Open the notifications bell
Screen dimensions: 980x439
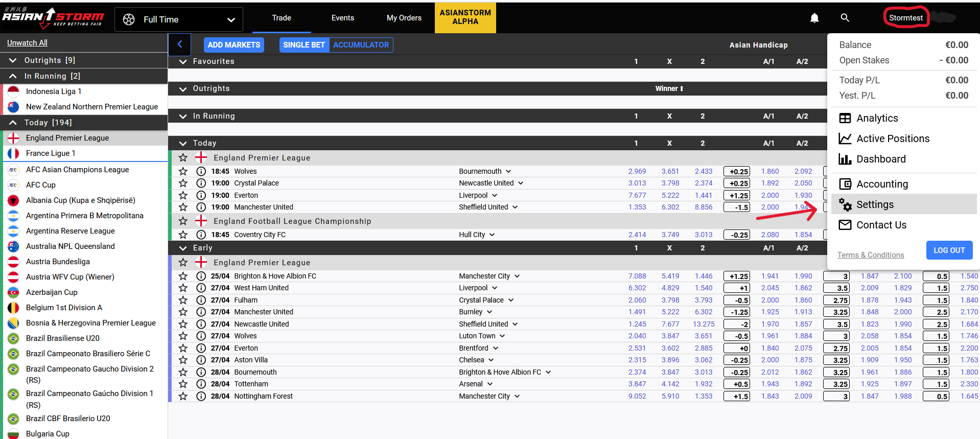tap(814, 18)
